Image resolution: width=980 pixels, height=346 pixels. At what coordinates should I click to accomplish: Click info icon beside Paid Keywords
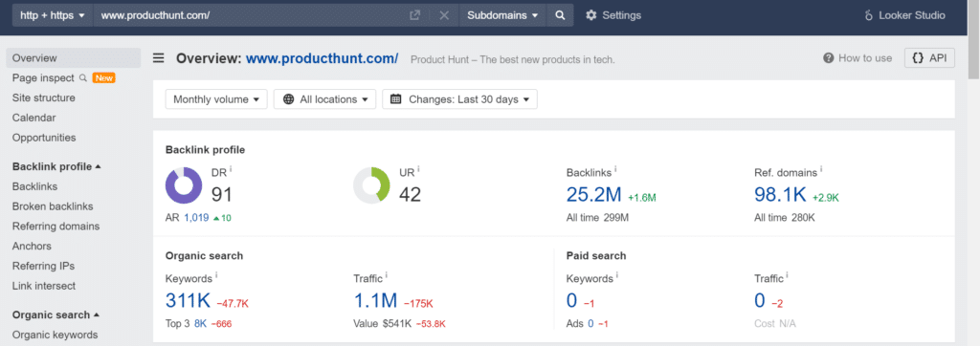pos(617,275)
